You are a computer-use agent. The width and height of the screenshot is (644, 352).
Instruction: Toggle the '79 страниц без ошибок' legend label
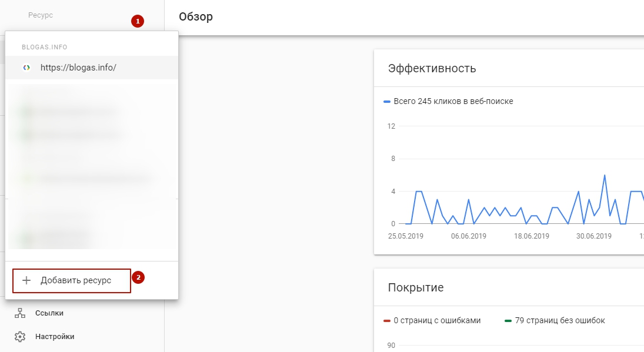[560, 321]
